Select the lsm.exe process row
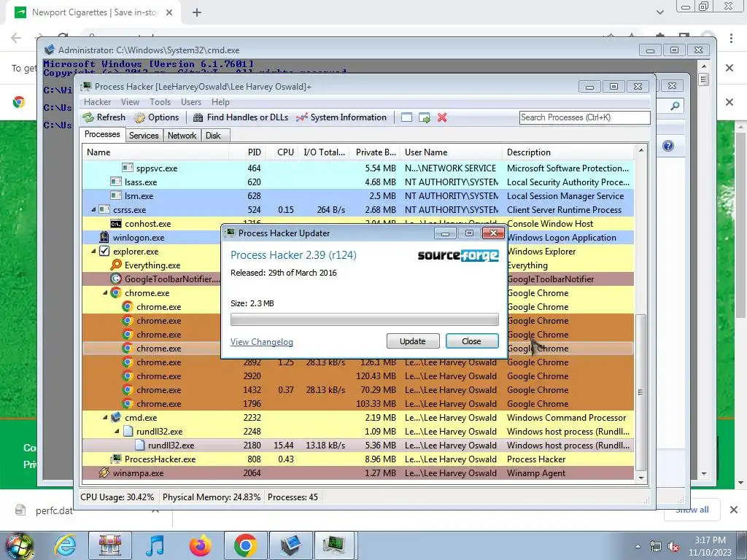 click(x=357, y=195)
